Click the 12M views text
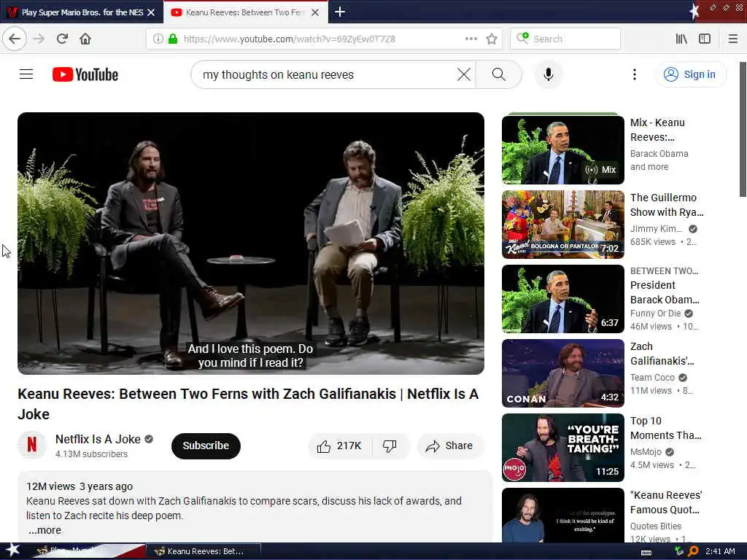 50,486
